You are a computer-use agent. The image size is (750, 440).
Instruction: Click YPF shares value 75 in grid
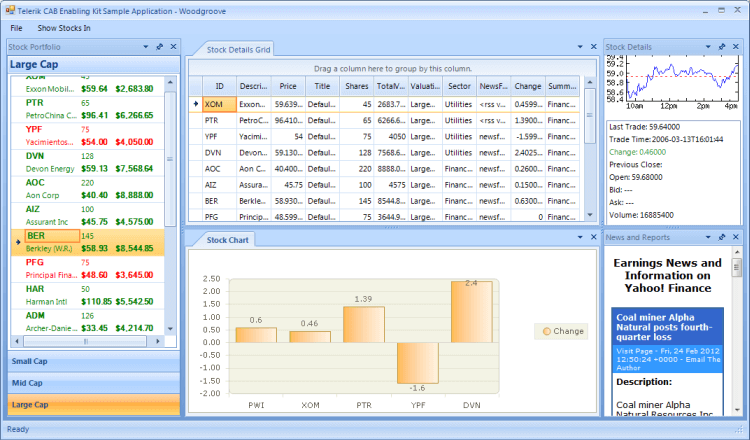[x=357, y=136]
